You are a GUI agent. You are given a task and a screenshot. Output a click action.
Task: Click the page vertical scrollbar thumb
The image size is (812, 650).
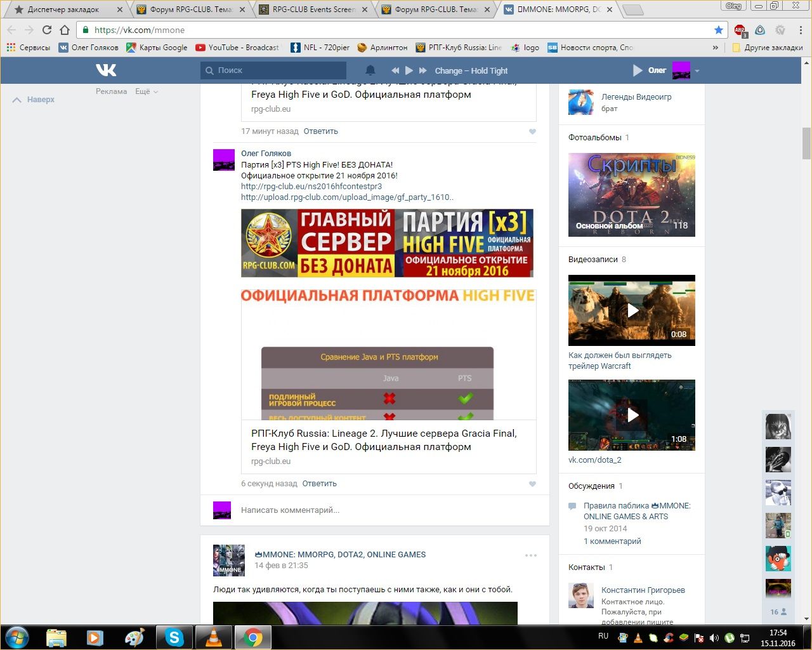point(806,143)
